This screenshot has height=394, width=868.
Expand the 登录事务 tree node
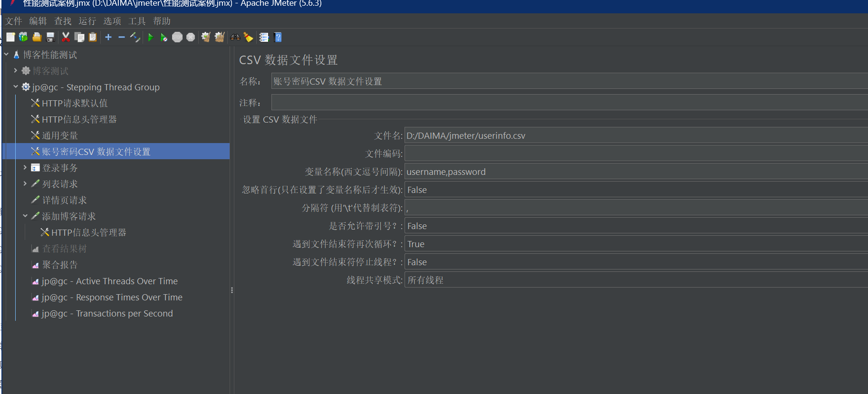[x=25, y=167]
